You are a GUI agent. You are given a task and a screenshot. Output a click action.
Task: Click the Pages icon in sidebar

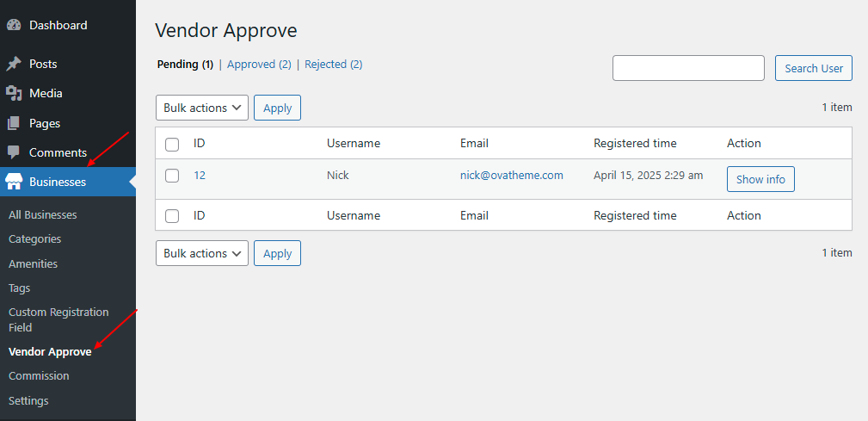[x=14, y=123]
